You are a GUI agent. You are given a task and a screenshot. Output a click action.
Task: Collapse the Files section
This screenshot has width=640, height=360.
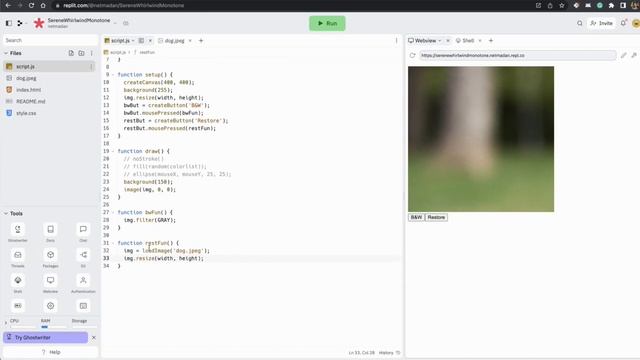point(6,53)
